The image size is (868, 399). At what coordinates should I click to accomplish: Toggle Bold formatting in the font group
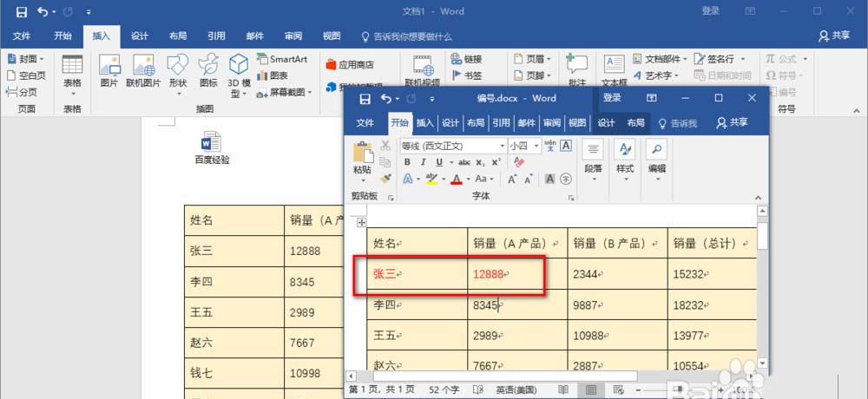click(407, 162)
